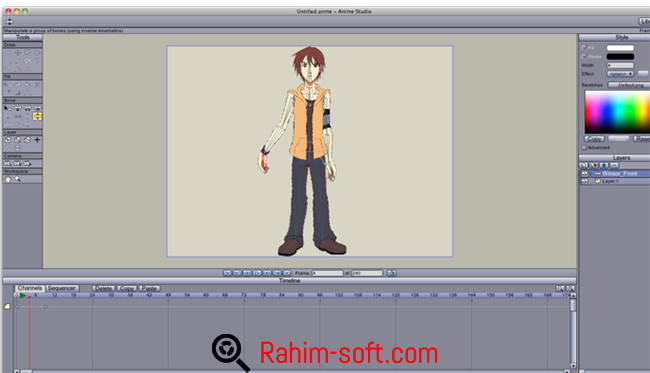The image size is (650, 373).
Task: Pick the second tool in the Bone section's top row
Action: pyautogui.click(x=17, y=108)
